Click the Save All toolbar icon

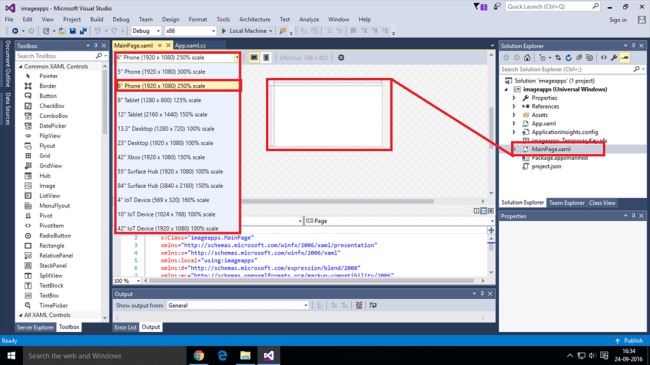coord(83,31)
